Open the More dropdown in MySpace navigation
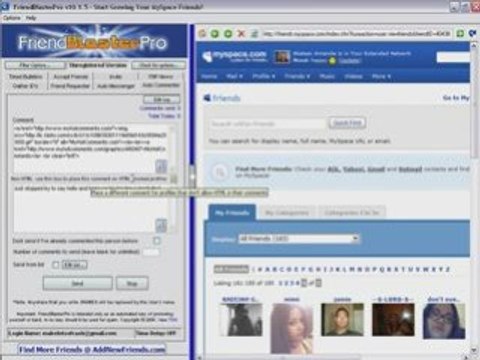This screenshot has height=360, width=480. pos(381,76)
